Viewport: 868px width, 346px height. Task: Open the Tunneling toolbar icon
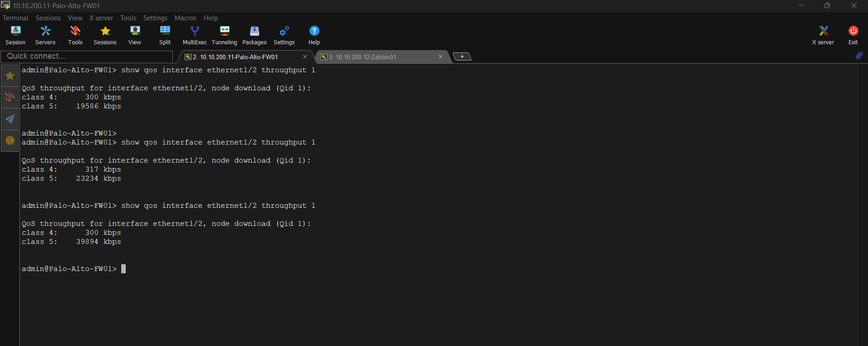click(x=224, y=35)
